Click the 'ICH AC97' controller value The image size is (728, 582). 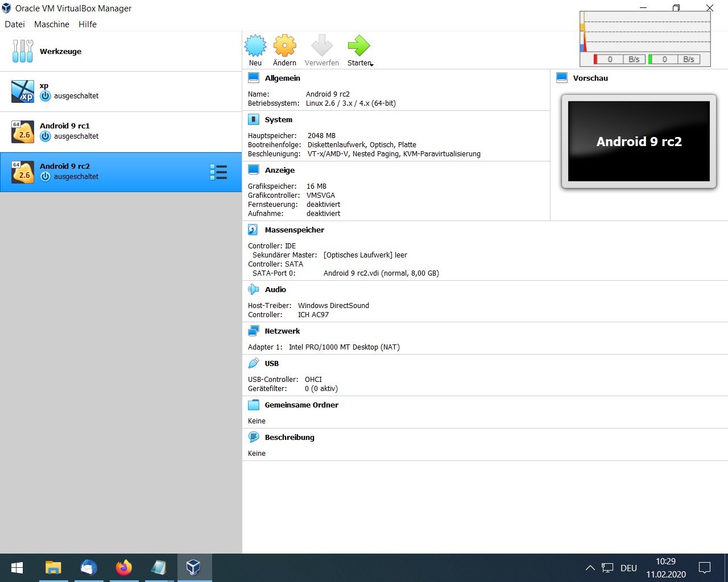(313, 314)
